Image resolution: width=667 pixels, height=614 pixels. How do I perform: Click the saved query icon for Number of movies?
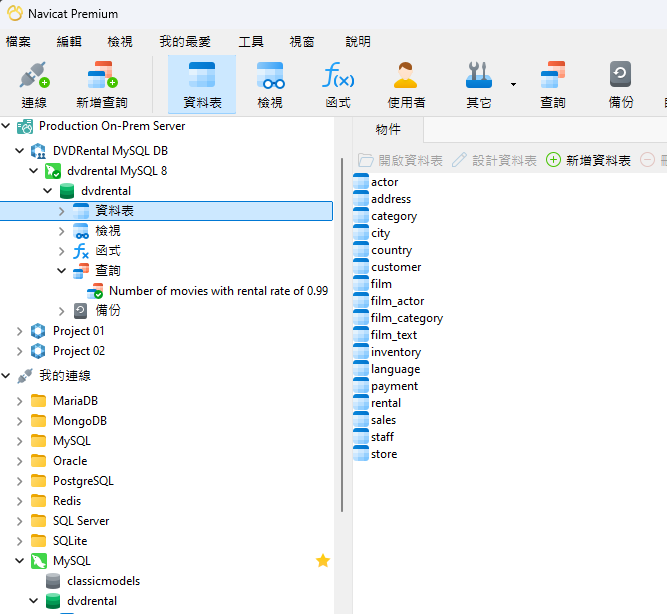click(x=95, y=291)
